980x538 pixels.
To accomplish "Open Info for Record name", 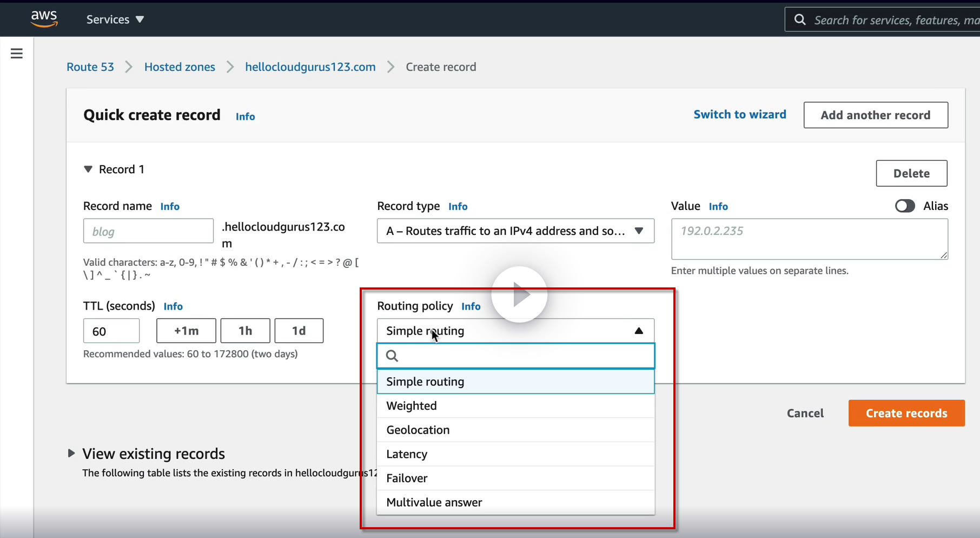I will click(x=170, y=206).
